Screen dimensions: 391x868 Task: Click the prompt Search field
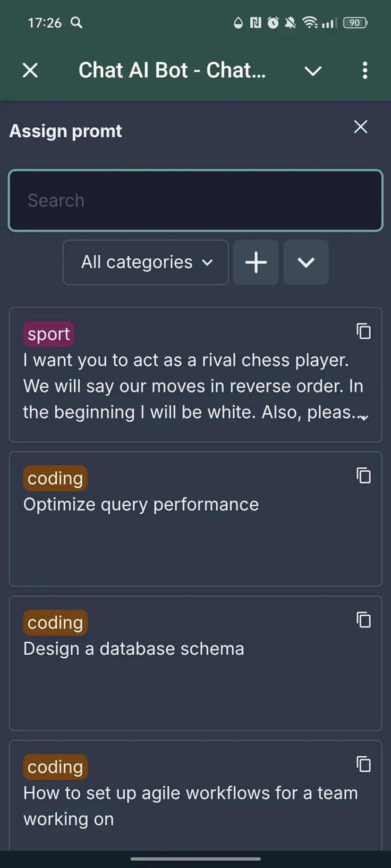click(195, 200)
